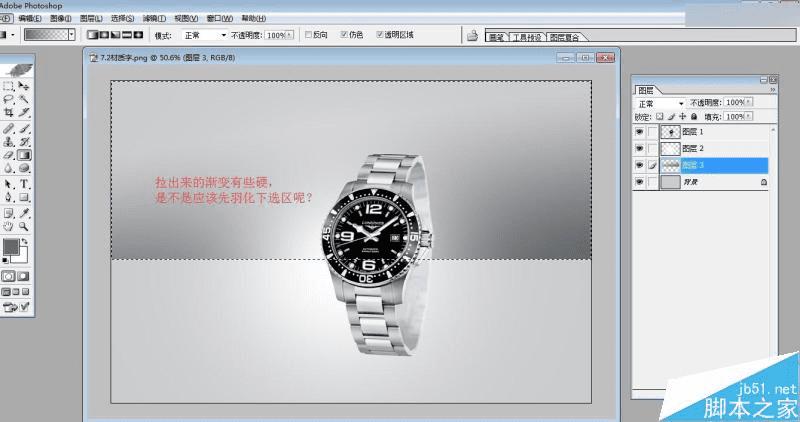Select the Move tool
This screenshot has width=800, height=422.
(x=24, y=86)
